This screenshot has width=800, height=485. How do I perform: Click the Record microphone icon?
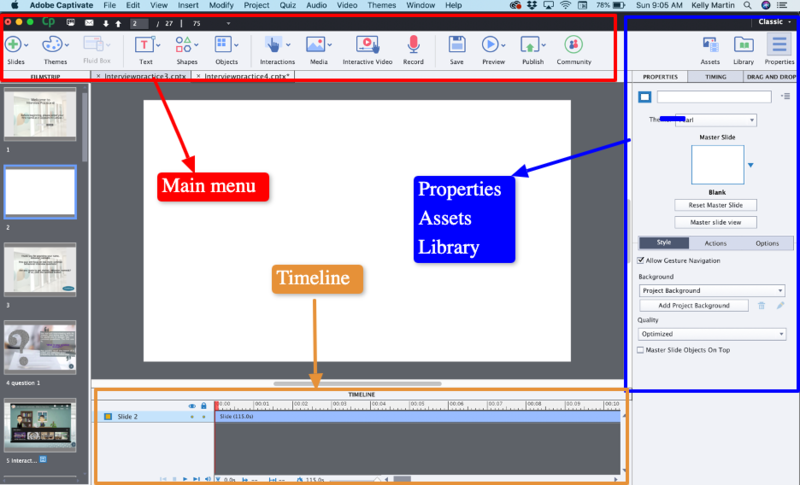[413, 44]
